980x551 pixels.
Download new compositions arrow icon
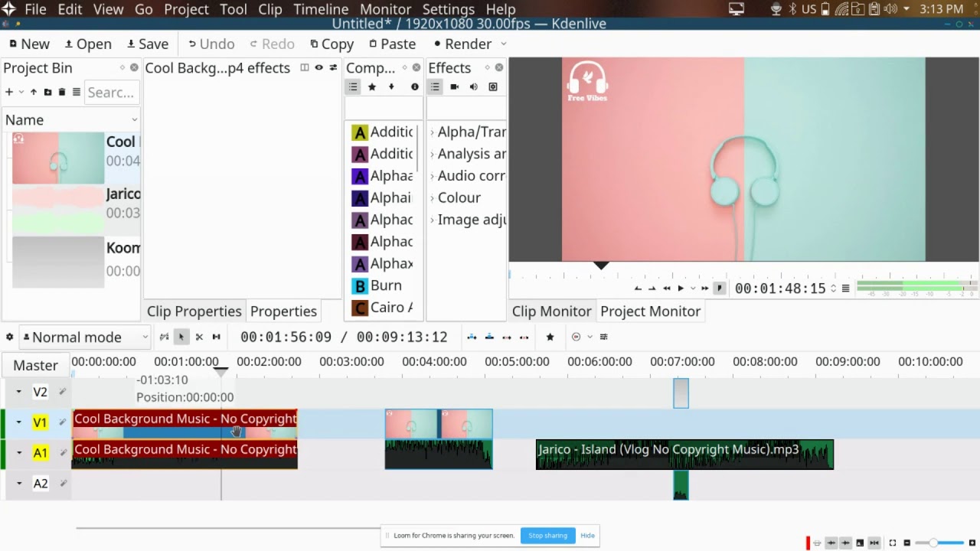[391, 86]
